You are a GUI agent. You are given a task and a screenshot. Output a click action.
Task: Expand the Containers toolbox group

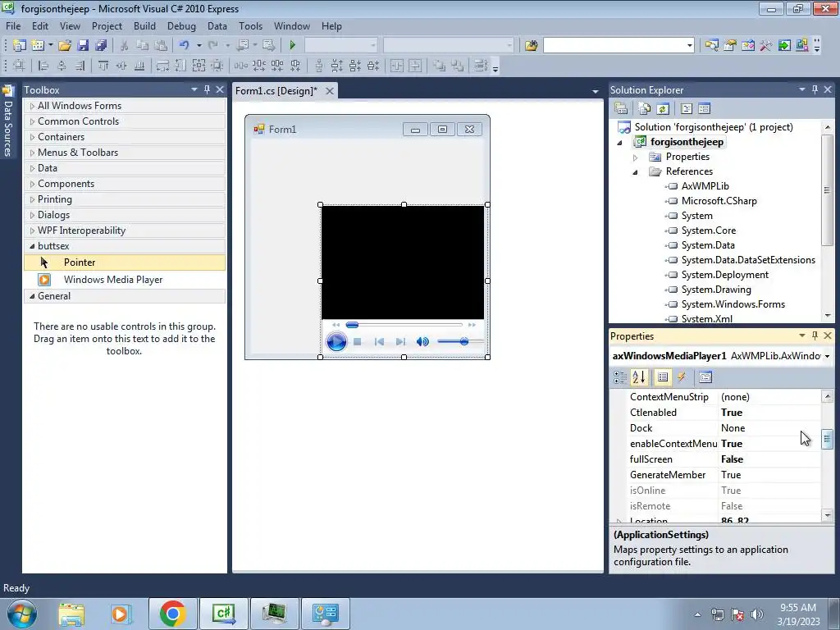point(32,137)
